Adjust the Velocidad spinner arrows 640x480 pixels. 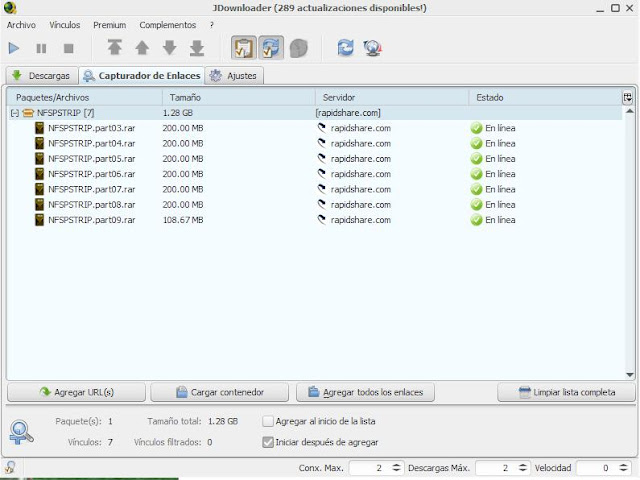click(623, 468)
